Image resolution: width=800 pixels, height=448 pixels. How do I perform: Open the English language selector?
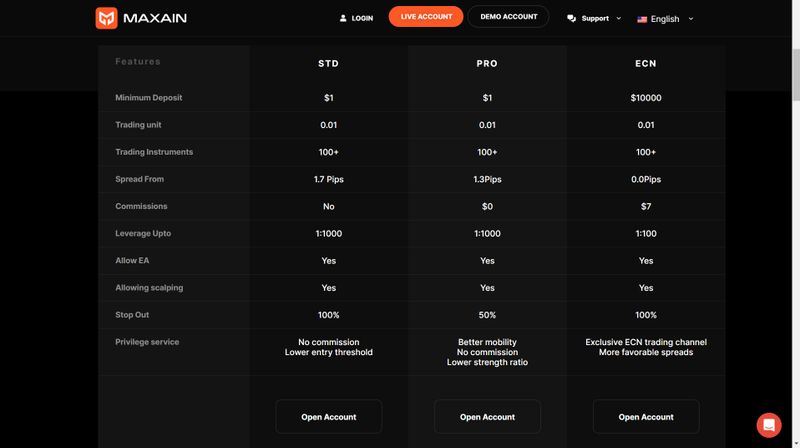[665, 19]
